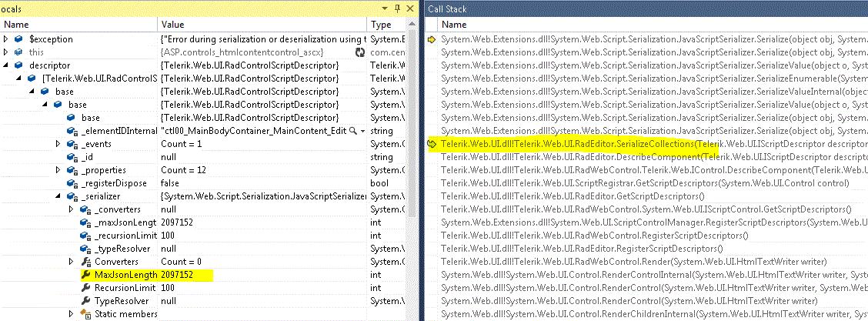Screen dimensions: 868x321
Task: Click the refresh icon on 'this' row
Action: (359, 52)
